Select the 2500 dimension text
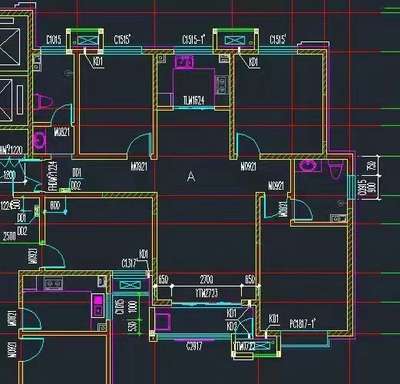This screenshot has height=384, width=400. [9, 236]
